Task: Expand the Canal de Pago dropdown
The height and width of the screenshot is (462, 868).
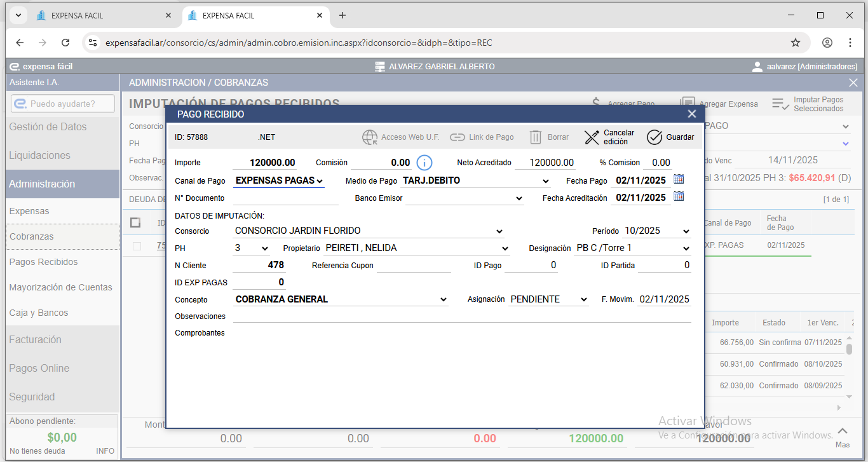Action: pos(280,181)
